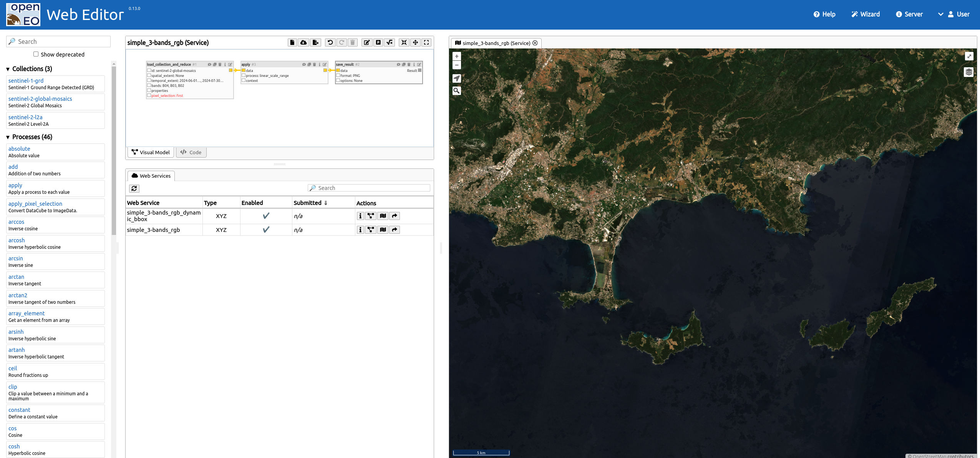Zoom out on the map viewer
The height and width of the screenshot is (458, 980).
(x=457, y=65)
